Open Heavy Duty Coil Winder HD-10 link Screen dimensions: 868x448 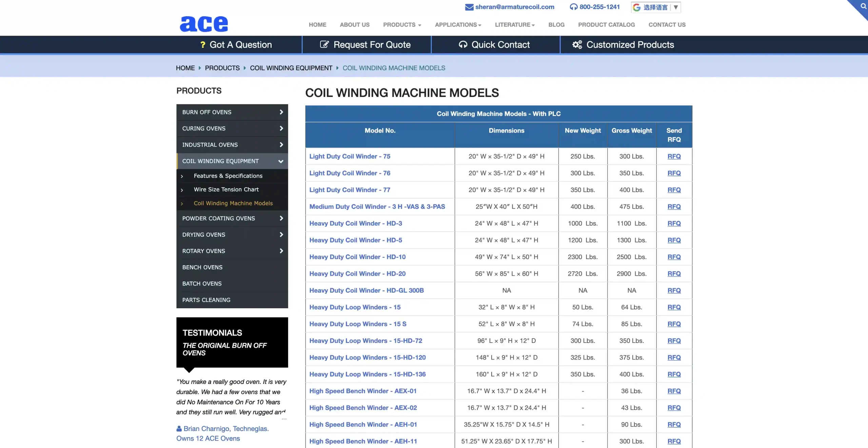357,257
